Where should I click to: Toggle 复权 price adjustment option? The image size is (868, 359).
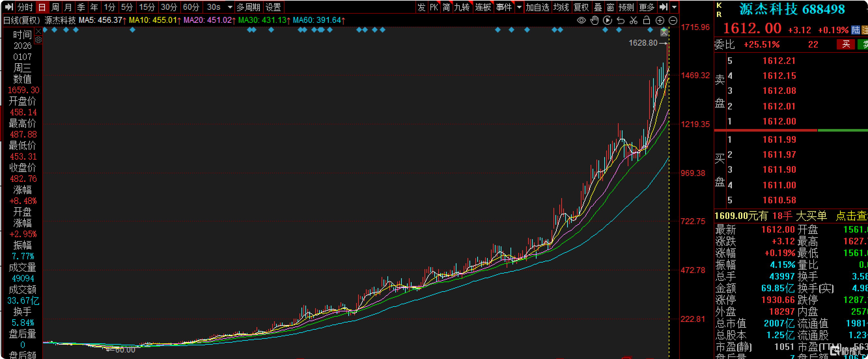[x=581, y=7]
